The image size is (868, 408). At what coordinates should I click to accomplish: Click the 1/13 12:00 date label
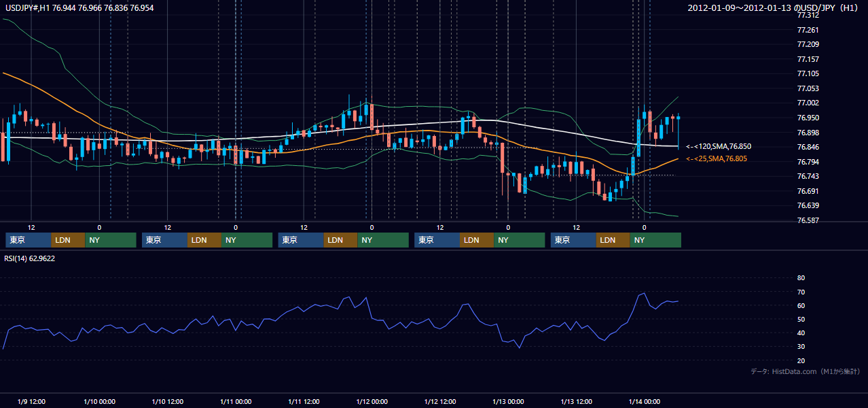(x=576, y=401)
